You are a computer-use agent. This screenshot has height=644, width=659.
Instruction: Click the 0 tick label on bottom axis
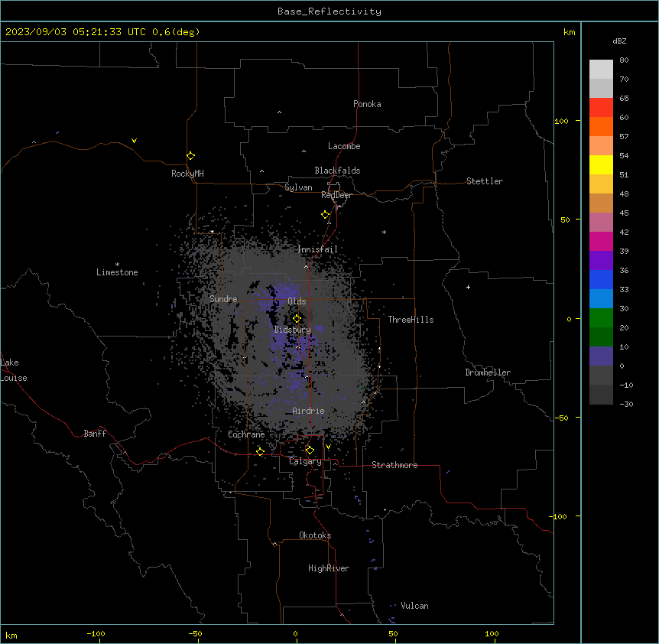tap(295, 634)
